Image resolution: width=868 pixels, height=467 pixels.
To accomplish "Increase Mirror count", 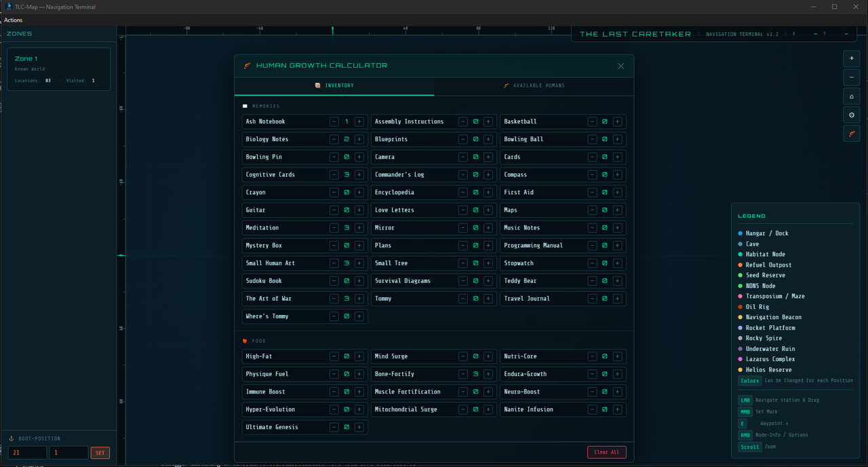I will click(488, 227).
